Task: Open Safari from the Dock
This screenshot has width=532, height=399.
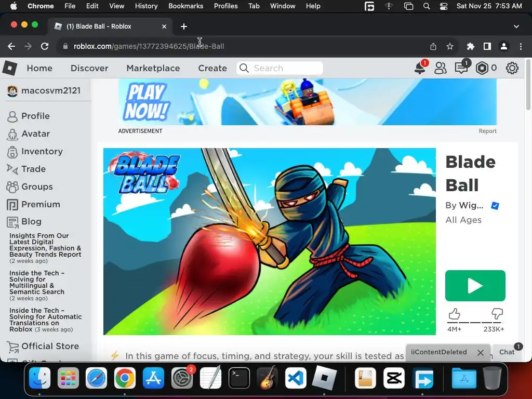Action: 96,378
